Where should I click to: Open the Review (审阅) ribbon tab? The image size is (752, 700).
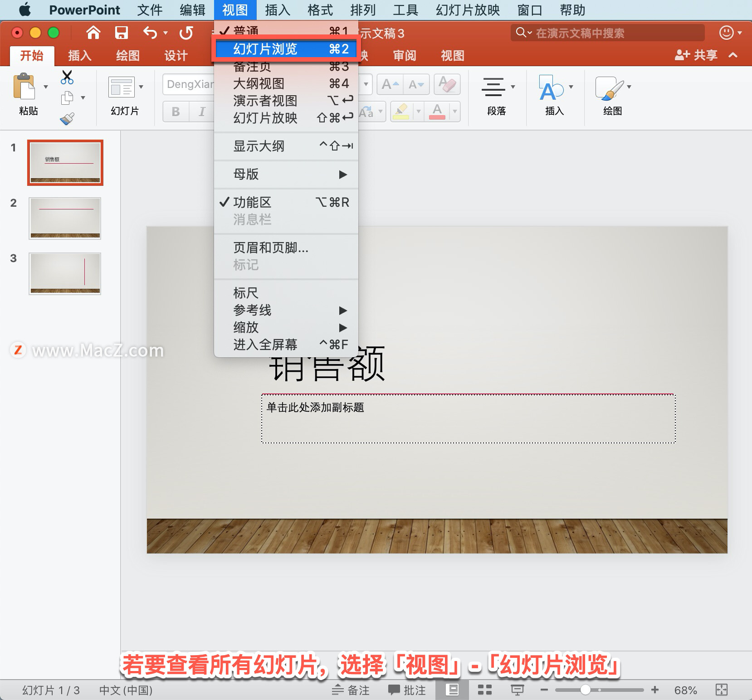tap(405, 55)
